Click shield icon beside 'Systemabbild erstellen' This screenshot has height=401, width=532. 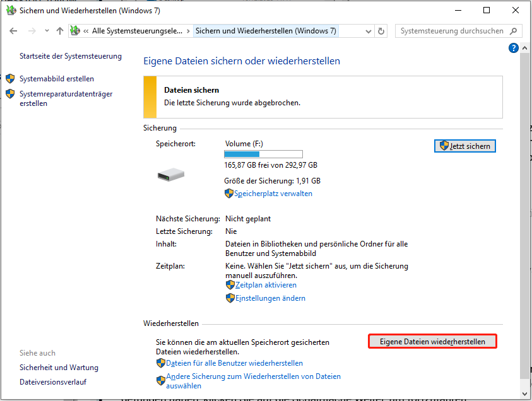tap(10, 79)
